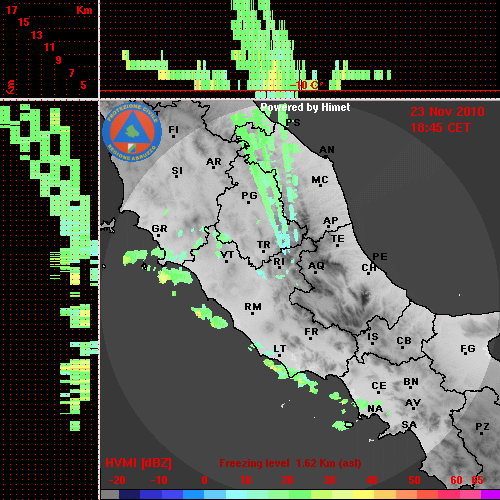Click the 'PS' city label on the map
The height and width of the screenshot is (500, 500).
(293, 123)
